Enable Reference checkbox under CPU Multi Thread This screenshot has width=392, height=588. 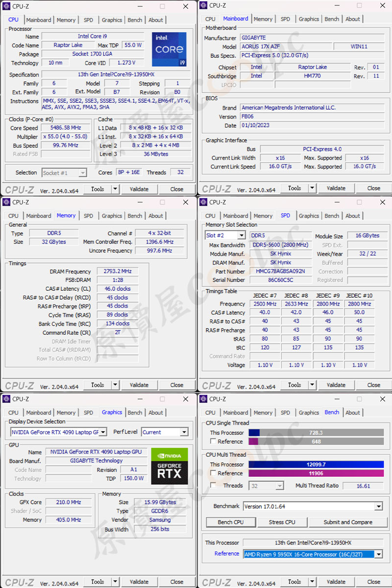click(x=213, y=473)
